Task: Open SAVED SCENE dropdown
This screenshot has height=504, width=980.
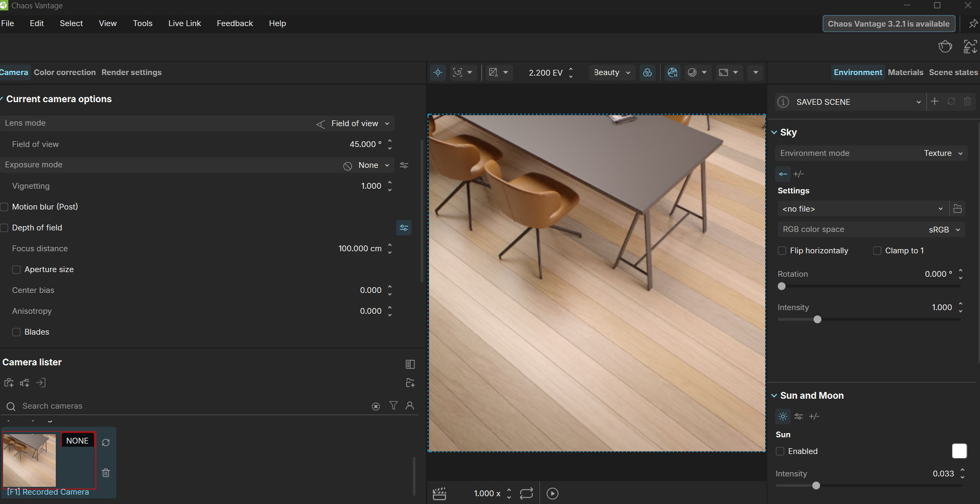Action: click(858, 102)
